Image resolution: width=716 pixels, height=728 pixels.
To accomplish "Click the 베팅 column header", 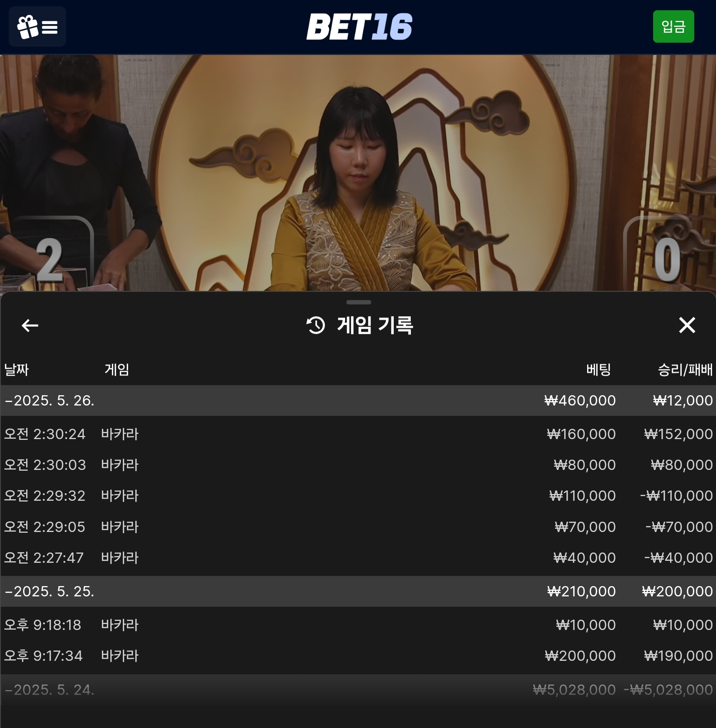I will [x=599, y=370].
